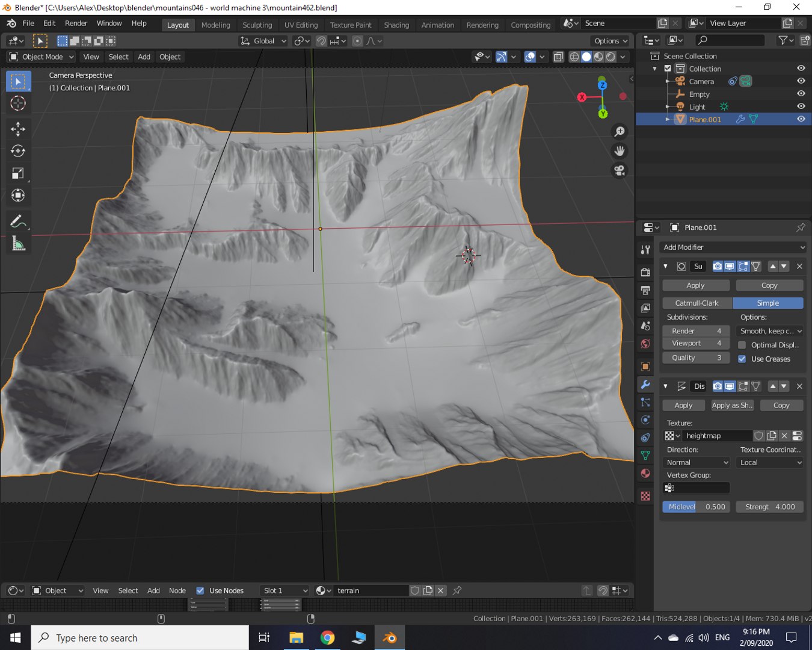
Task: Open the Render properties tab icon
Action: point(645,272)
